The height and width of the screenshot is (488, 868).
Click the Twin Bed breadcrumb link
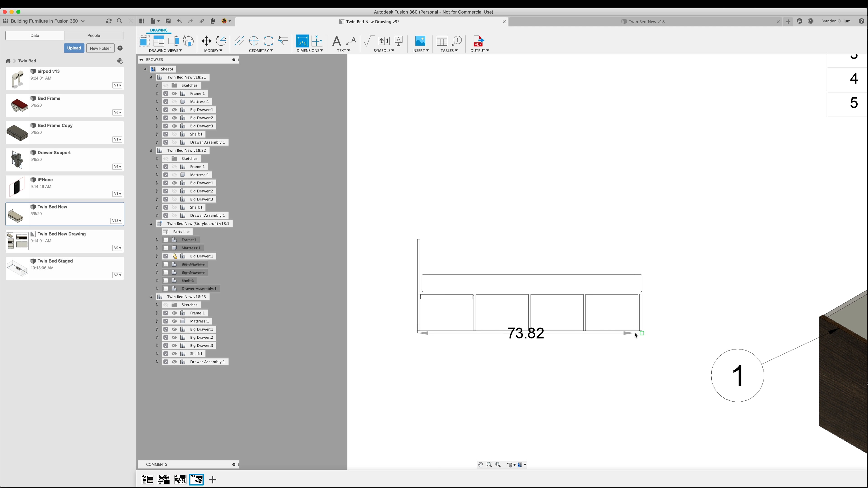[x=27, y=61]
